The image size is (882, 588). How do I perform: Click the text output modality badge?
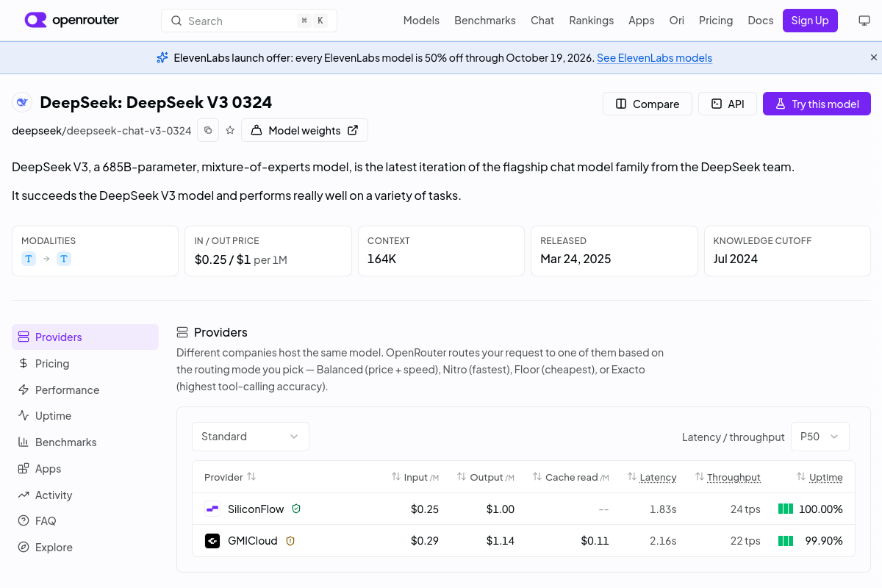pyautogui.click(x=64, y=259)
